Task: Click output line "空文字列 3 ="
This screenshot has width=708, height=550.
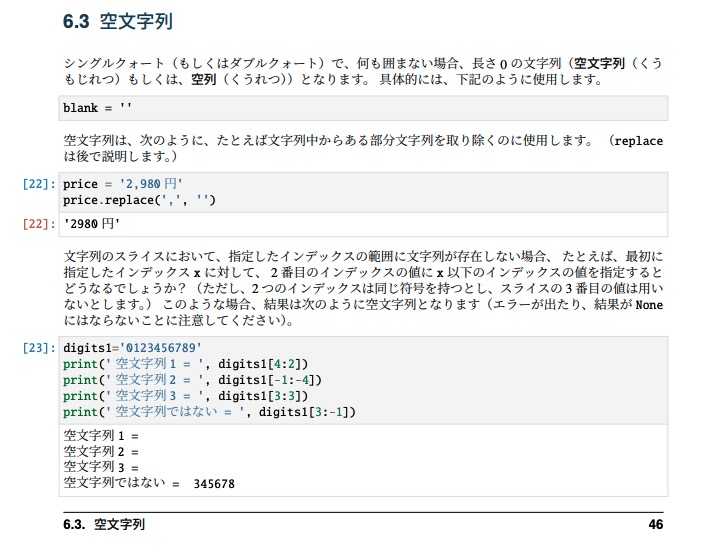Action: coord(101,467)
